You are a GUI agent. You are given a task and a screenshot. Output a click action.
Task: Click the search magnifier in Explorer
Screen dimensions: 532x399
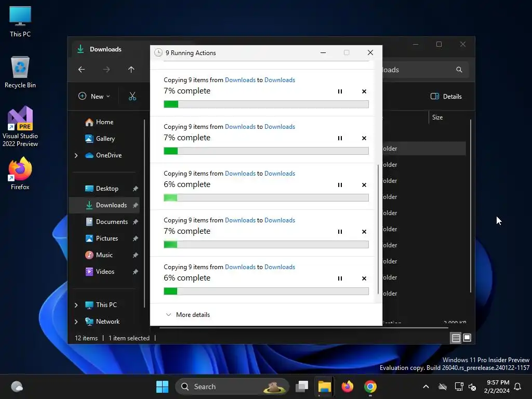pos(459,70)
